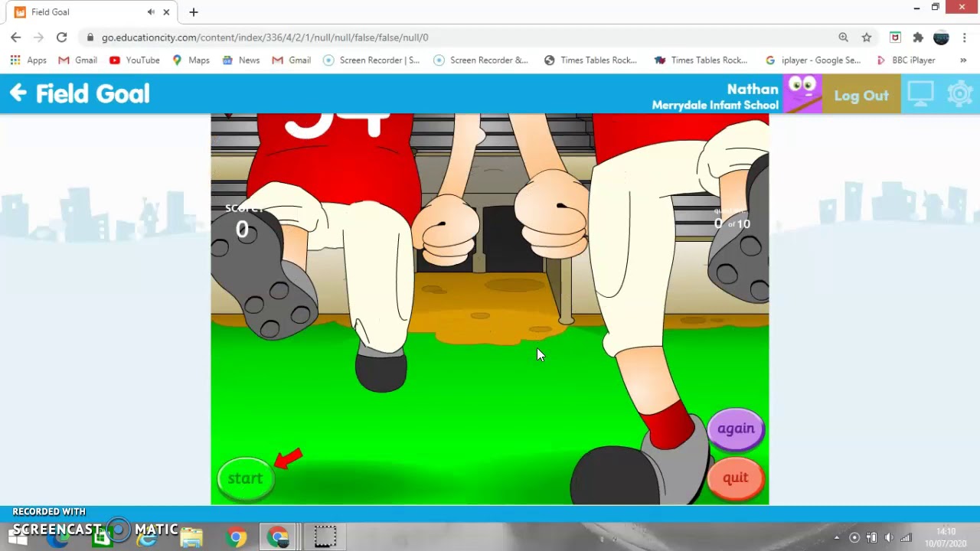Image resolution: width=980 pixels, height=551 pixels.
Task: Click the network signal tray icon
Action: coord(906,537)
